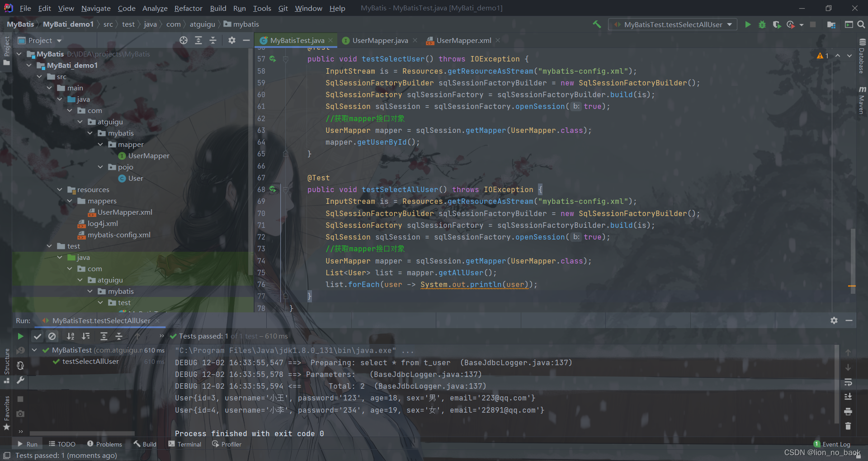Switch to the UserMapper.xml editor tab
Screen dimensions: 868x461
coord(463,40)
